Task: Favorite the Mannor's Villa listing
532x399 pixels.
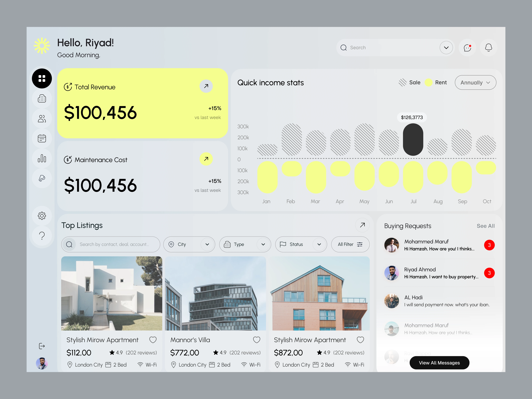Action: point(257,340)
